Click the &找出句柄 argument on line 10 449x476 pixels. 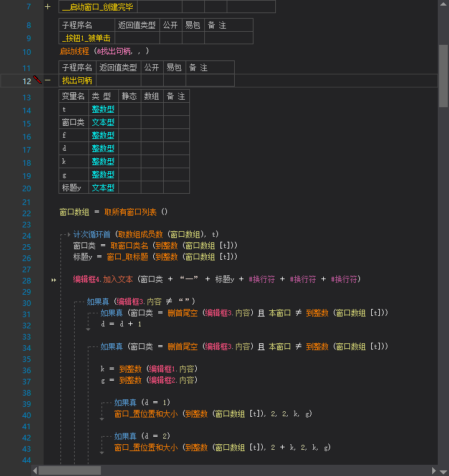tap(115, 51)
